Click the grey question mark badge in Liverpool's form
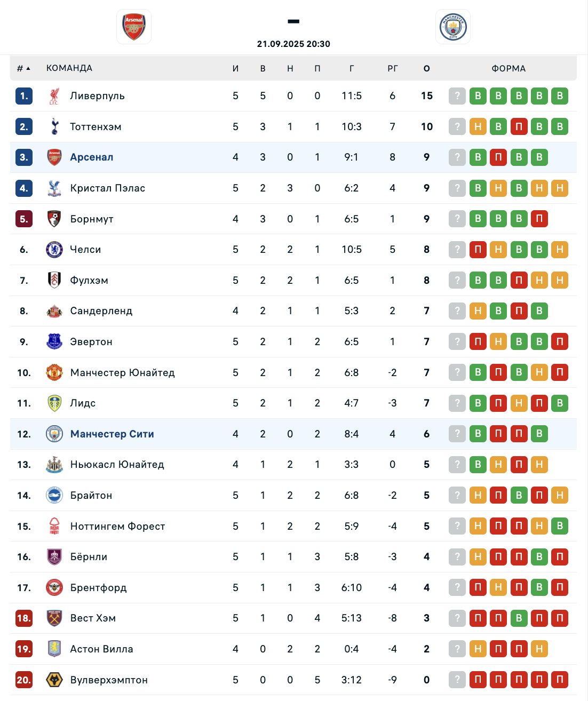The image size is (588, 701). click(457, 96)
